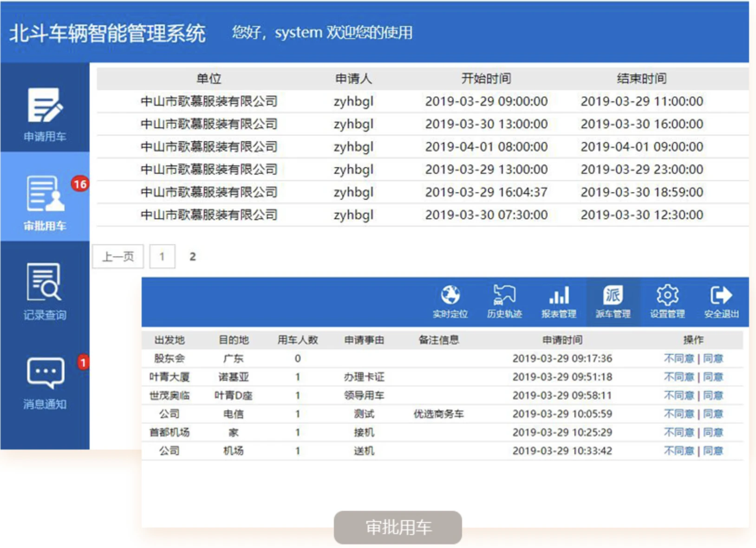The width and height of the screenshot is (756, 548).
Task: Click the 申请时间 column header
Action: (x=562, y=340)
